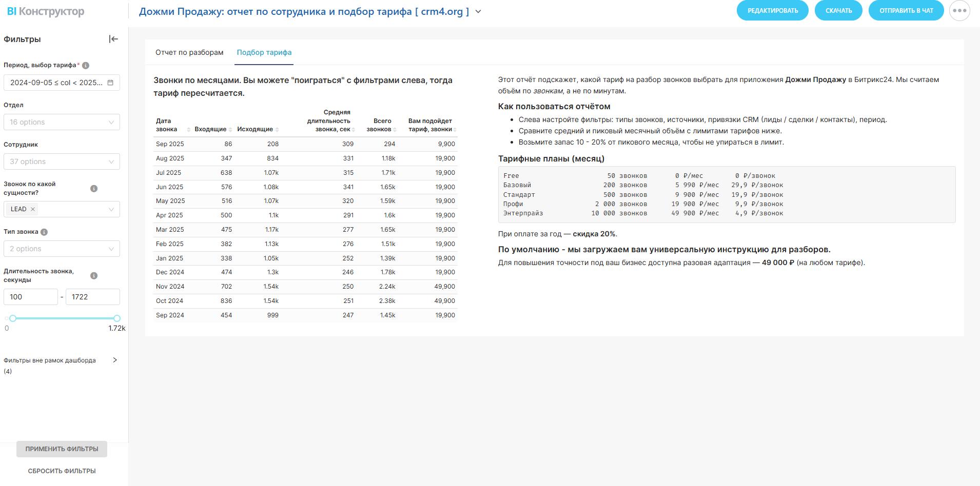Click info icon beside Звонок по какой сущности
980x486 pixels.
click(x=94, y=189)
